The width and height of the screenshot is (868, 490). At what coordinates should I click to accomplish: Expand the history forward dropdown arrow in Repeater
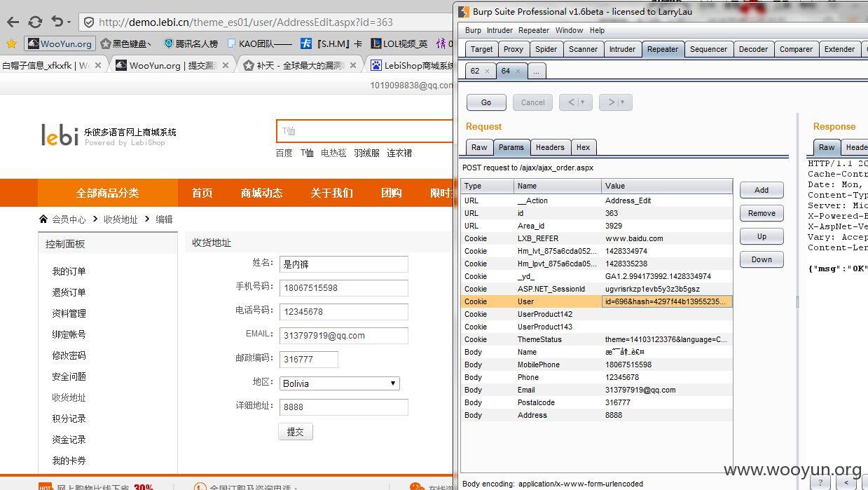pyautogui.click(x=621, y=102)
